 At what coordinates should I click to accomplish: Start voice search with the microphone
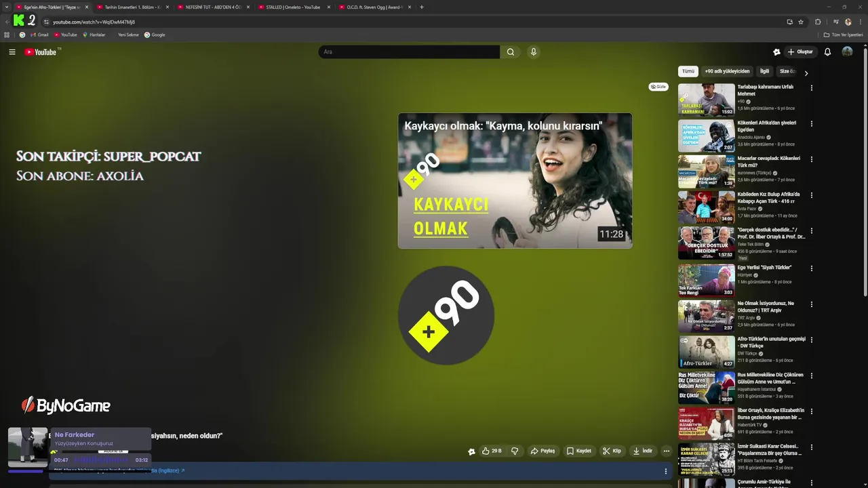[534, 52]
